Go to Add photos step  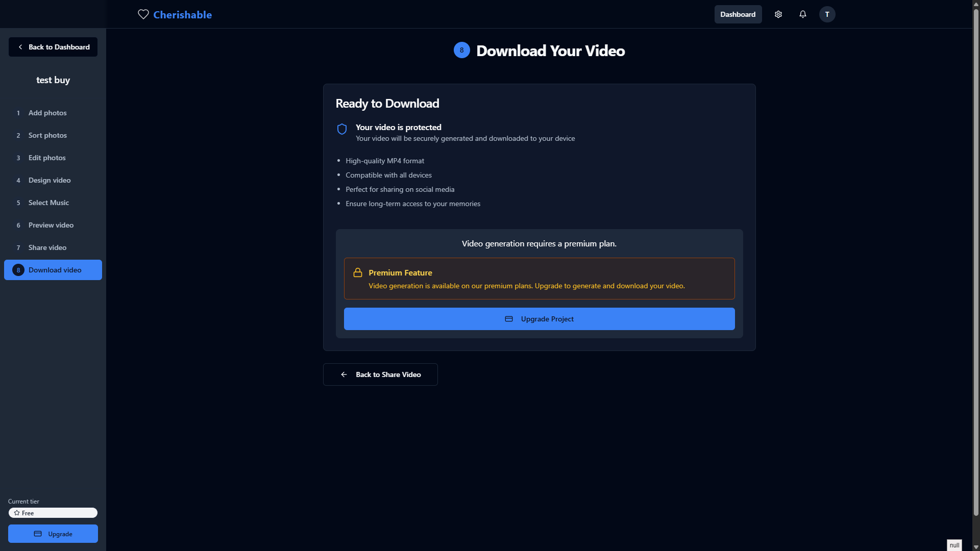coord(47,113)
